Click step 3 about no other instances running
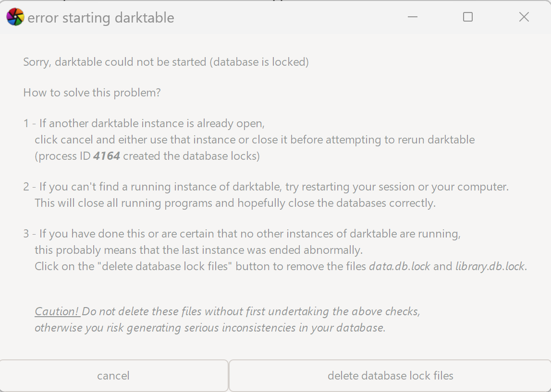Viewport: 551px width, 392px height. [242, 234]
